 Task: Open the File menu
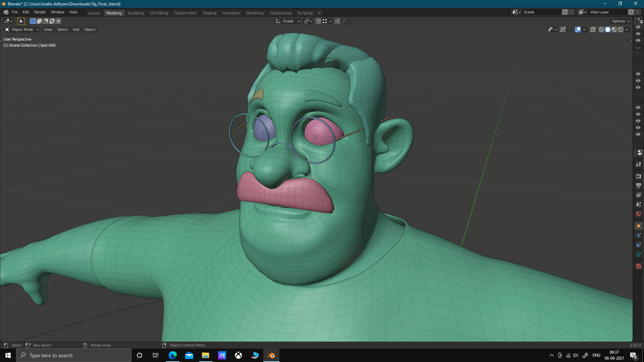coord(15,12)
